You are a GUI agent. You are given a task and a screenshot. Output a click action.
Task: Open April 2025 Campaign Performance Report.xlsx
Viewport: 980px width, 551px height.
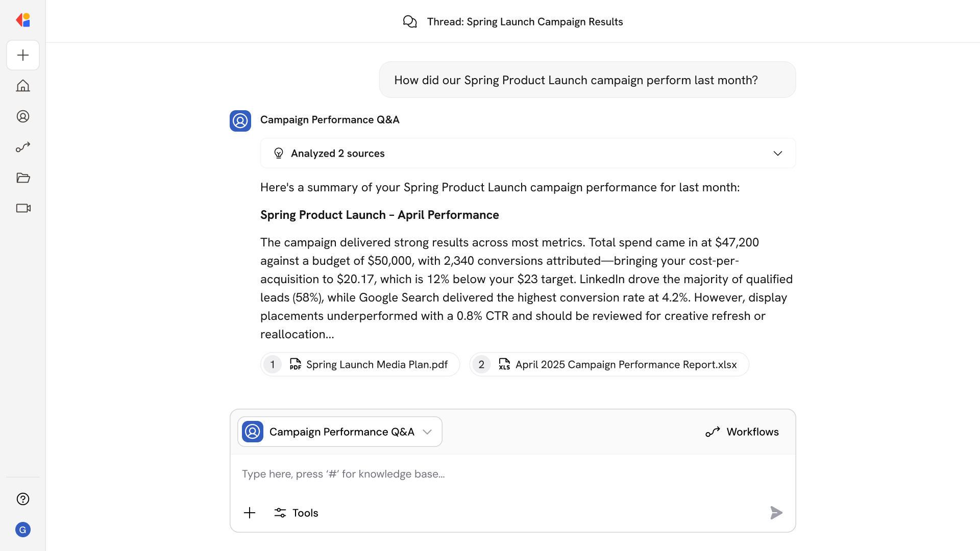coord(609,364)
